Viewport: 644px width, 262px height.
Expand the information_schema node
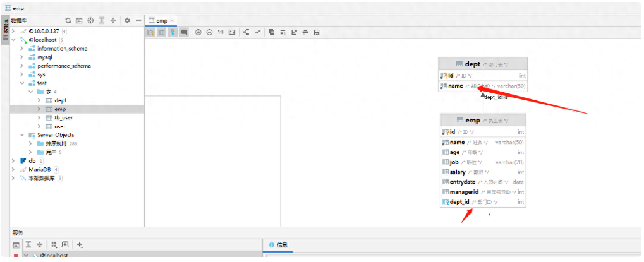click(22, 49)
